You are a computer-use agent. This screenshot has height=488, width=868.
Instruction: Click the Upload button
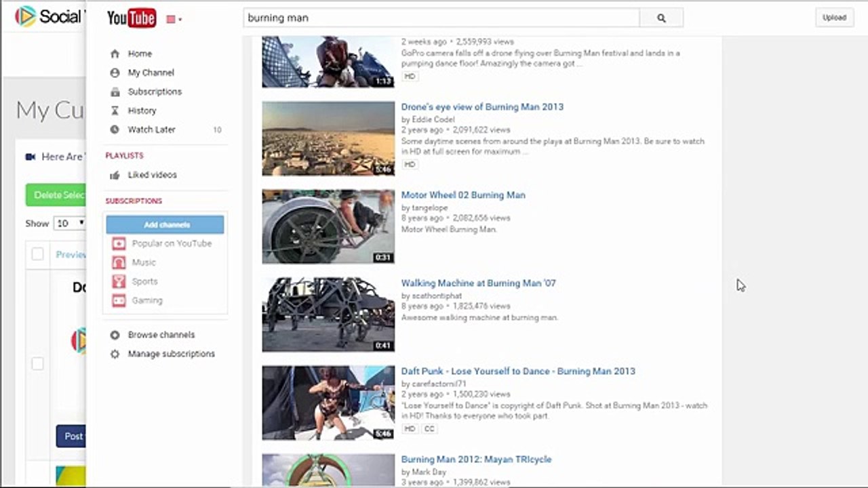coord(834,18)
